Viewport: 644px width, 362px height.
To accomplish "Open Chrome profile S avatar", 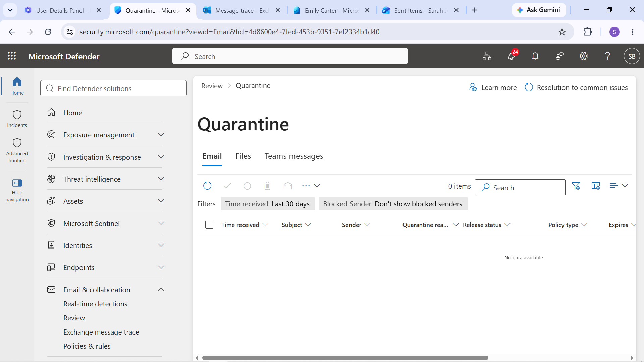I will pos(614,32).
